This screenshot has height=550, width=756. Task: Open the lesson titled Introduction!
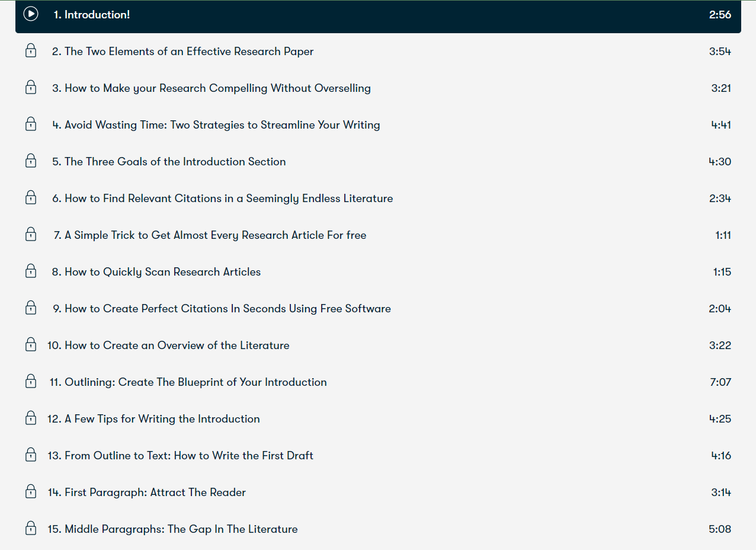click(x=92, y=14)
